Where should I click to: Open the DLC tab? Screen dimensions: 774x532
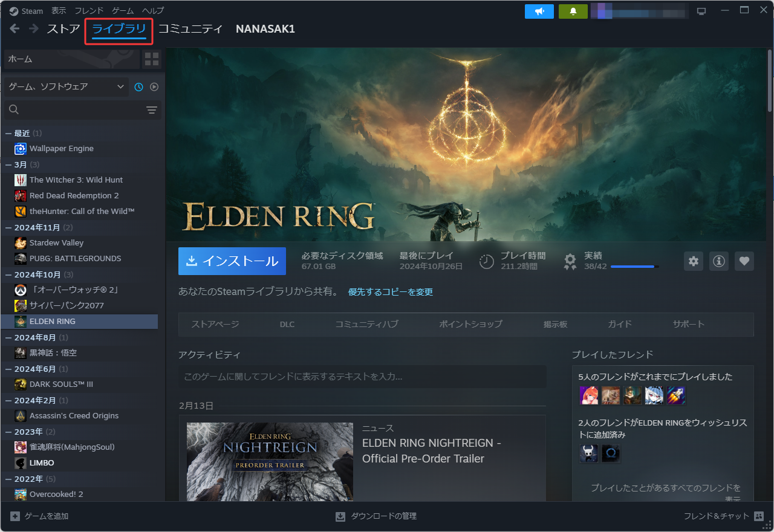pos(287,325)
